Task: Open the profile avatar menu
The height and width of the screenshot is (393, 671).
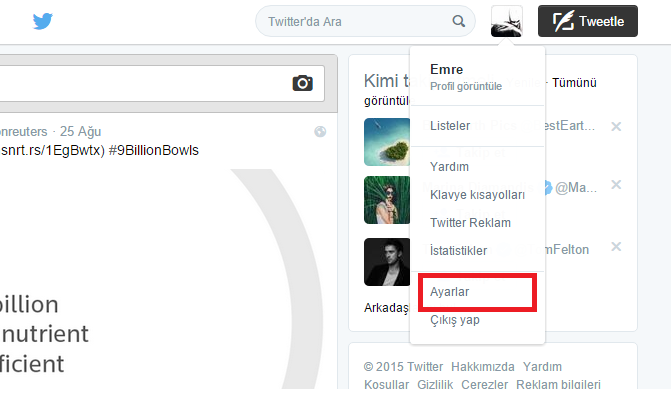Action: pyautogui.click(x=507, y=21)
